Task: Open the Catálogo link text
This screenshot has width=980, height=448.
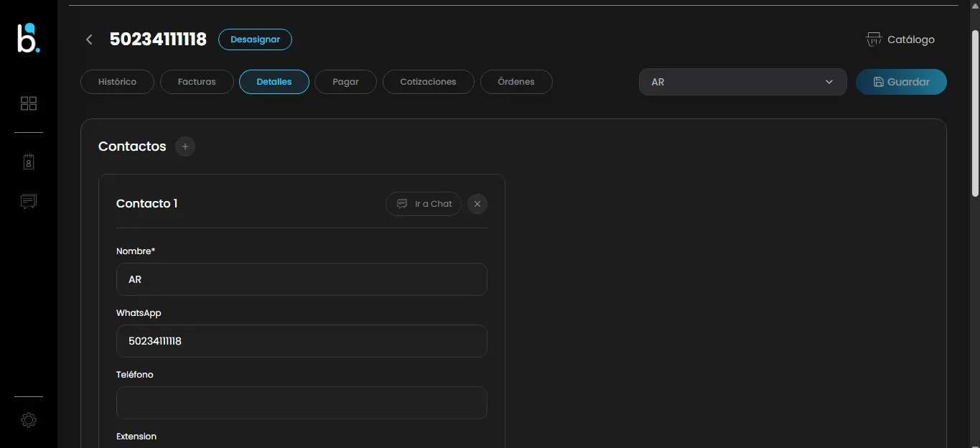Action: pyautogui.click(x=911, y=39)
